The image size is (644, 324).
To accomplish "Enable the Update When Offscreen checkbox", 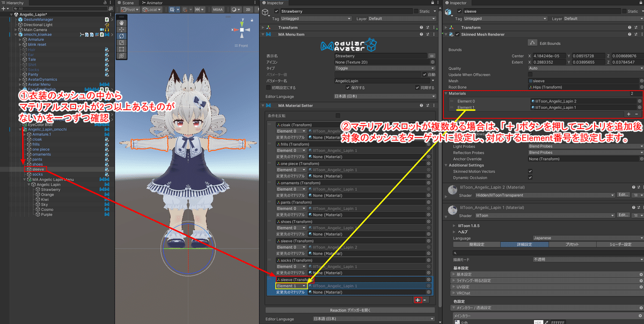I will pos(530,75).
